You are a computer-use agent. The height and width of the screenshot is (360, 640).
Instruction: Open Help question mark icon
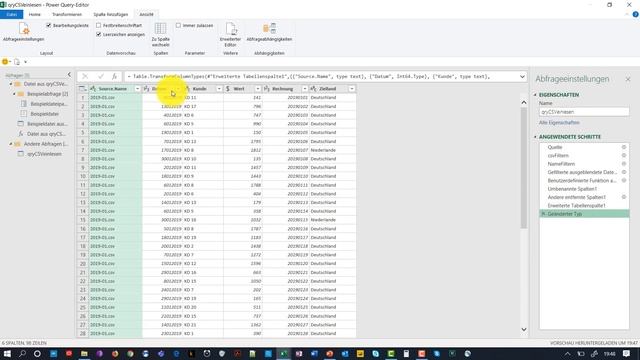click(x=635, y=14)
